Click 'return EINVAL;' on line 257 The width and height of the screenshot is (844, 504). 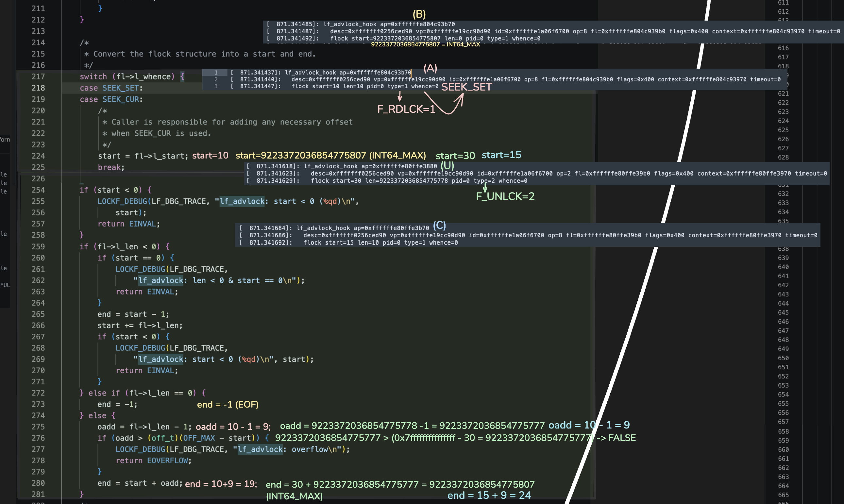(x=129, y=224)
